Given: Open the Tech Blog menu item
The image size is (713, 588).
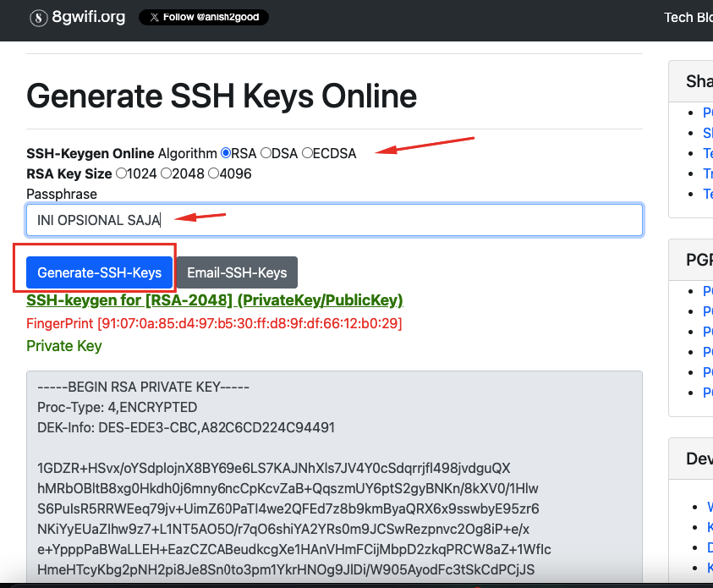Looking at the screenshot, I should pos(688,17).
